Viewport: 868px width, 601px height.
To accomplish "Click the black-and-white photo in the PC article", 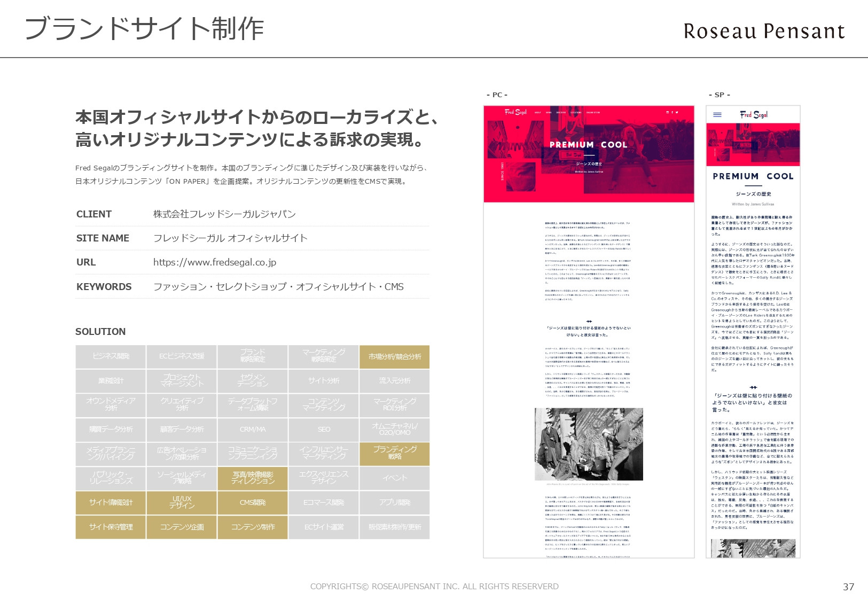I will (590, 443).
